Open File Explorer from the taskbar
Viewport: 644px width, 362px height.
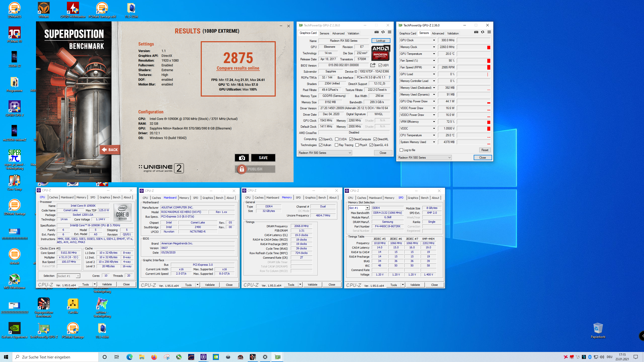(x=142, y=357)
